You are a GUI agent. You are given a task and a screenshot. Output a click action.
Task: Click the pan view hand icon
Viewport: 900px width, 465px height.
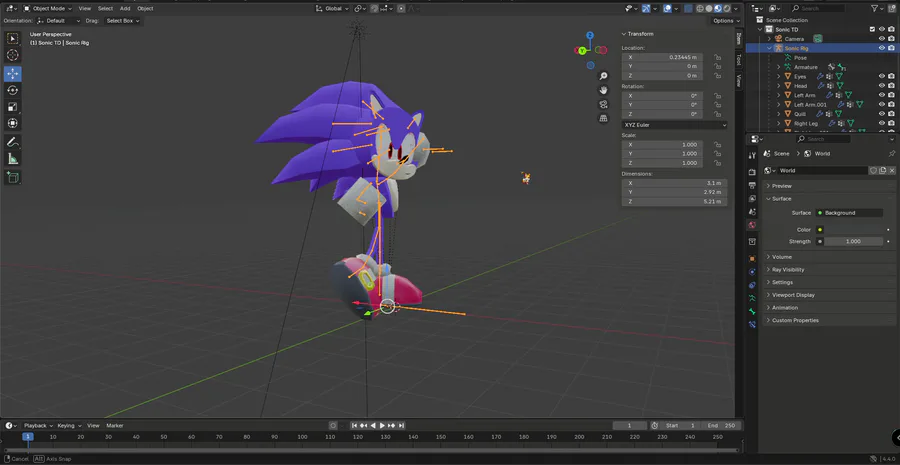click(x=603, y=90)
